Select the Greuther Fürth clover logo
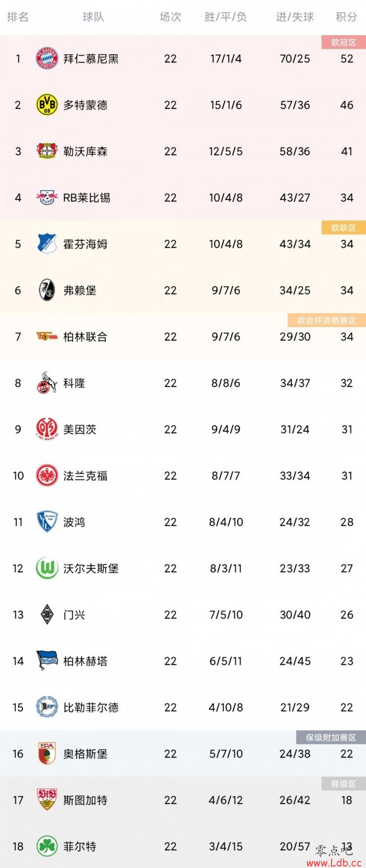Screen dimensions: 366x868 (x=47, y=847)
